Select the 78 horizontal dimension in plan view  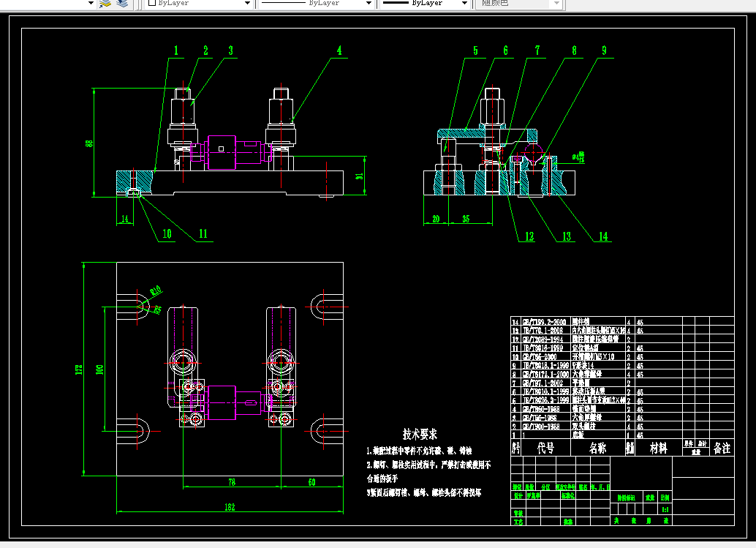click(232, 482)
